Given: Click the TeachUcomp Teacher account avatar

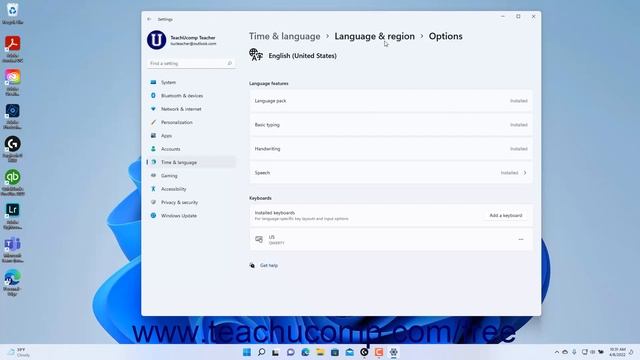Looking at the screenshot, I should click(156, 40).
